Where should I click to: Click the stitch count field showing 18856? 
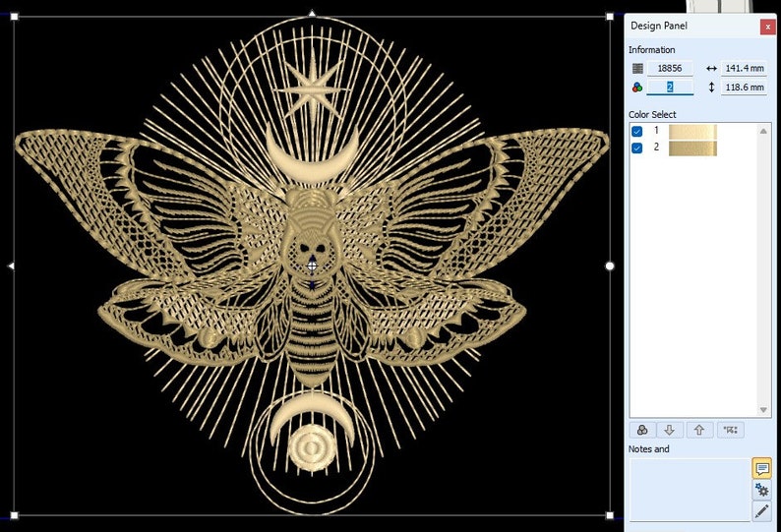(x=670, y=68)
